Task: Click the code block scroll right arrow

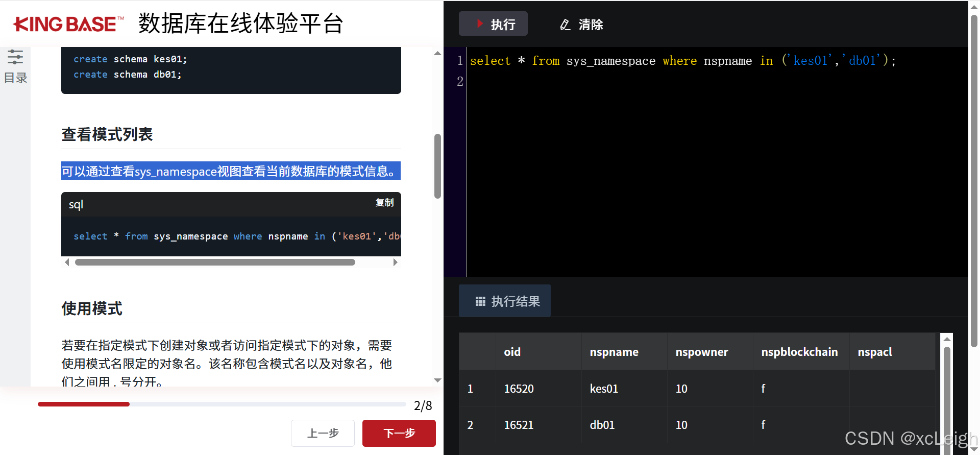Action: (x=395, y=262)
